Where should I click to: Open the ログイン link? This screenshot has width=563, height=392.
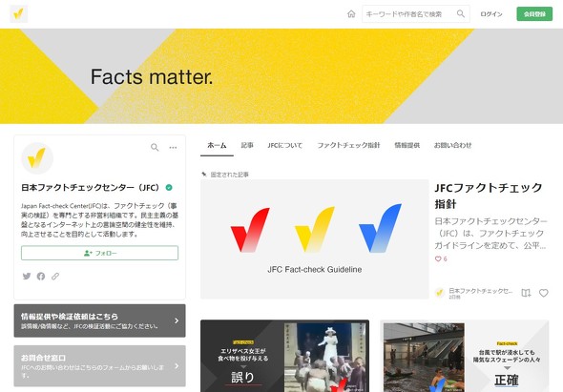click(491, 14)
